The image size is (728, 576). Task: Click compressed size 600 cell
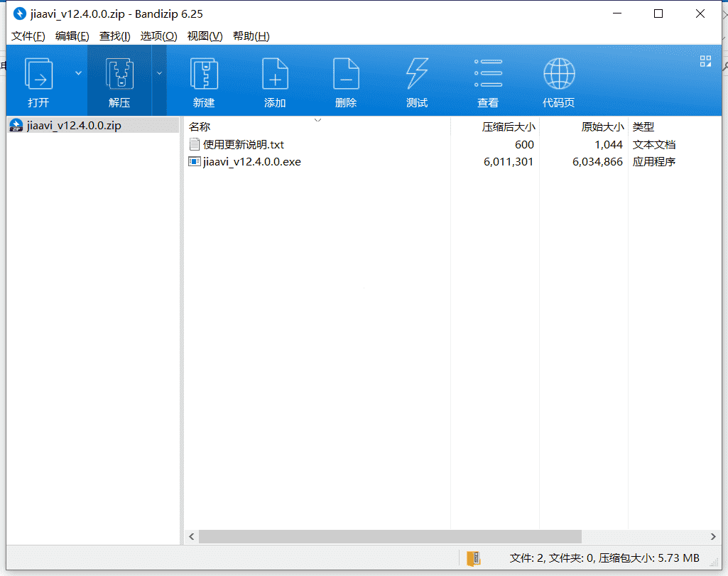click(524, 145)
